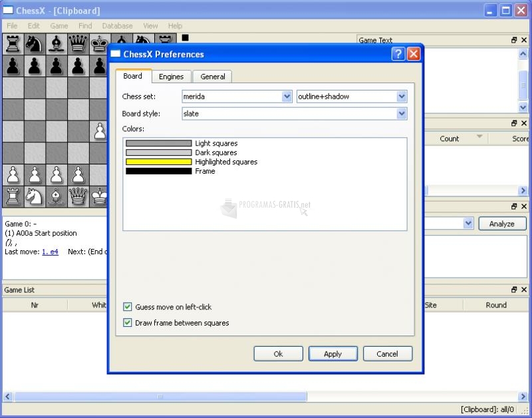Click the "[Clipboard]: all/0" status bar text
Image resolution: width=532 pixels, height=418 pixels.
(x=487, y=409)
